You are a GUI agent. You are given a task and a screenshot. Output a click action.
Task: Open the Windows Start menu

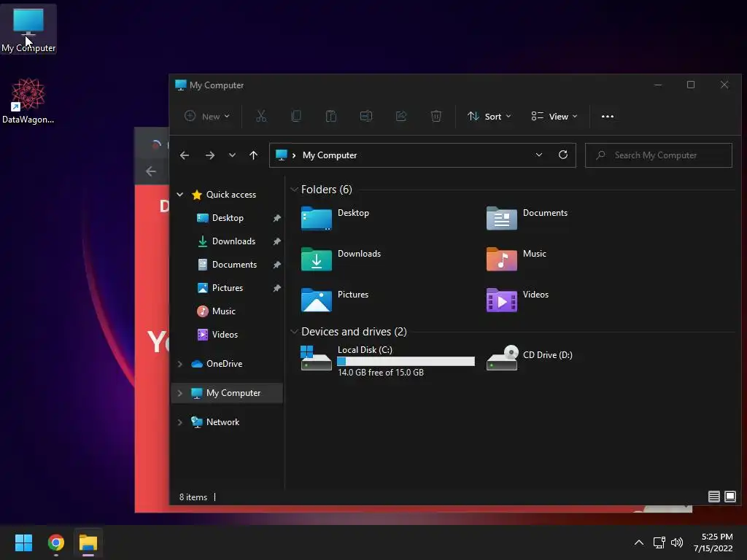(23, 542)
